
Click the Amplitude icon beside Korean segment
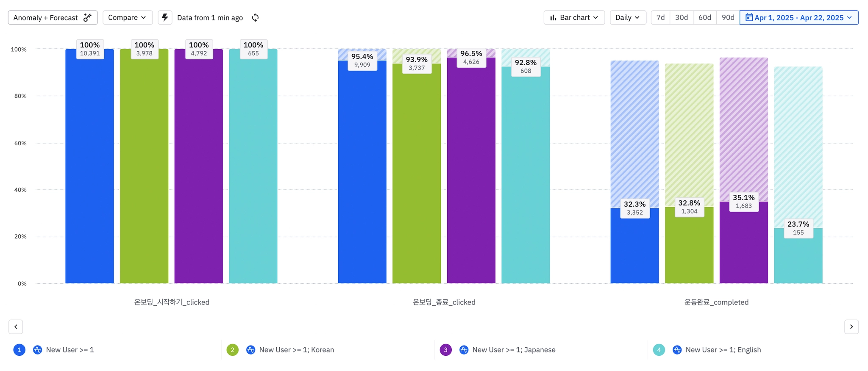tap(250, 350)
